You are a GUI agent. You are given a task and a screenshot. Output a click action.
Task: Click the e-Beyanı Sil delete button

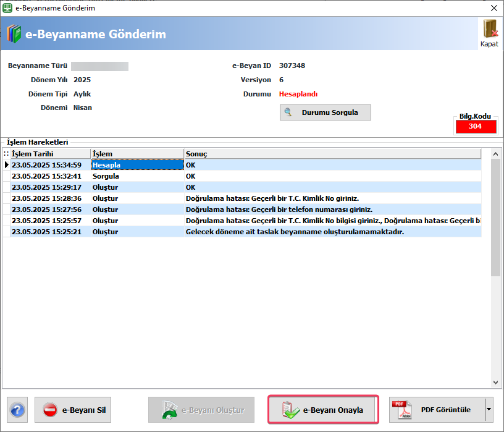click(x=73, y=410)
